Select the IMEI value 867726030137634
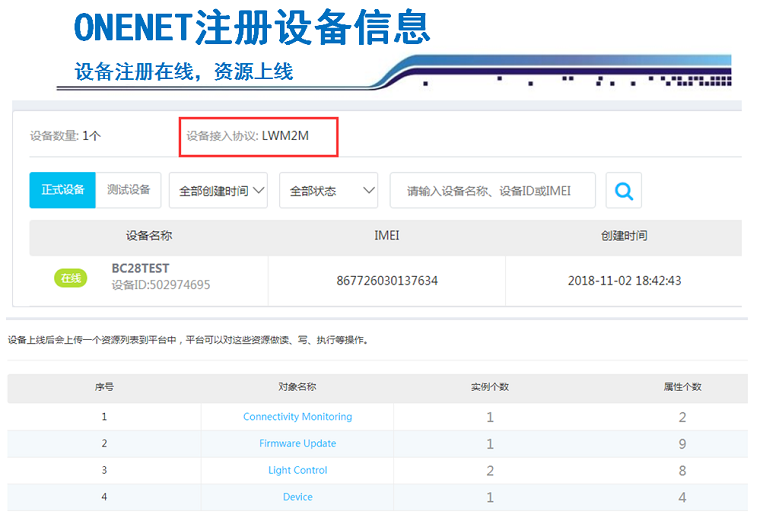Image resolution: width=760 pixels, height=524 pixels. [387, 281]
